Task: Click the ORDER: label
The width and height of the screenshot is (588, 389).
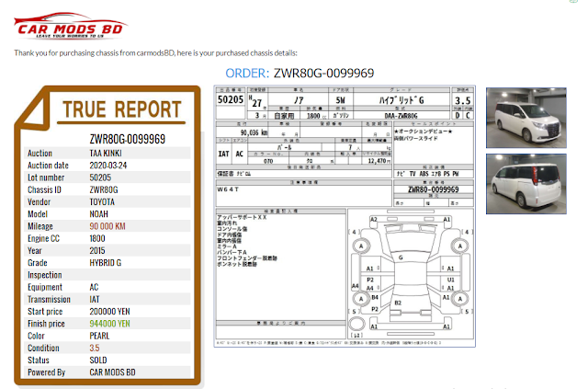Action: [247, 73]
